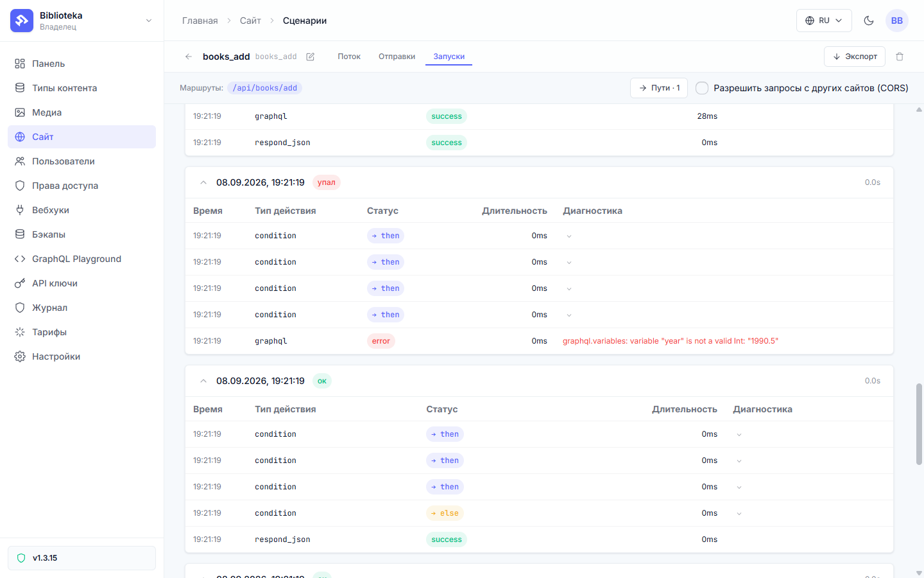Click the Настройки gear icon
The width and height of the screenshot is (924, 578).
[x=20, y=356]
